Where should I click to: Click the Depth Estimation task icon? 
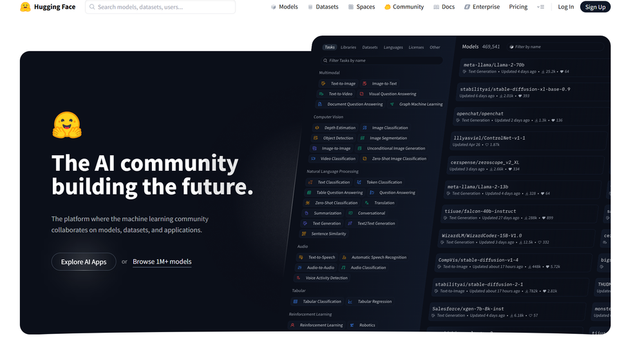point(317,128)
